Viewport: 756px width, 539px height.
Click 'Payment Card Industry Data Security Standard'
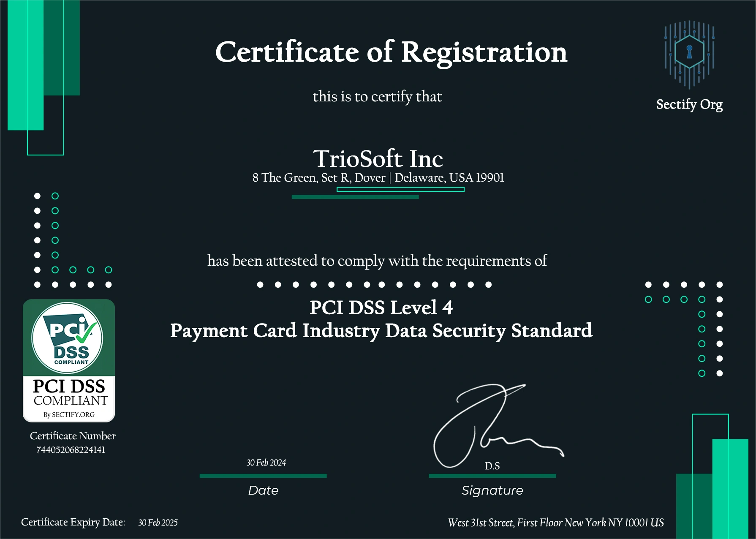[381, 331]
